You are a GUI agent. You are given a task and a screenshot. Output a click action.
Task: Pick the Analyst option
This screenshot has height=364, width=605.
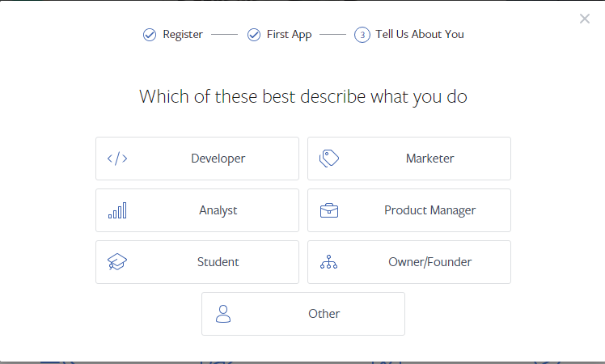click(x=197, y=210)
